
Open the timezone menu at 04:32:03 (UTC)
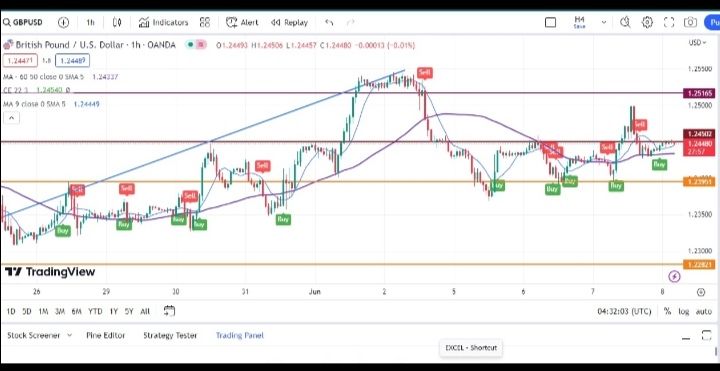point(624,311)
